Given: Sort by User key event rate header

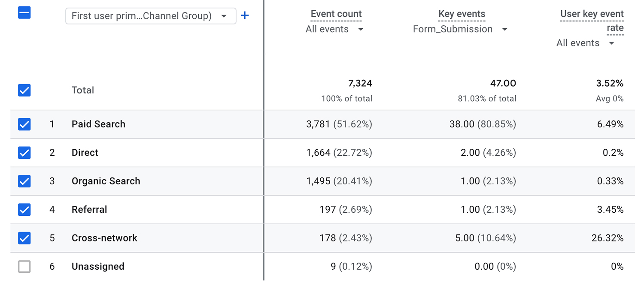Looking at the screenshot, I should tap(592, 13).
